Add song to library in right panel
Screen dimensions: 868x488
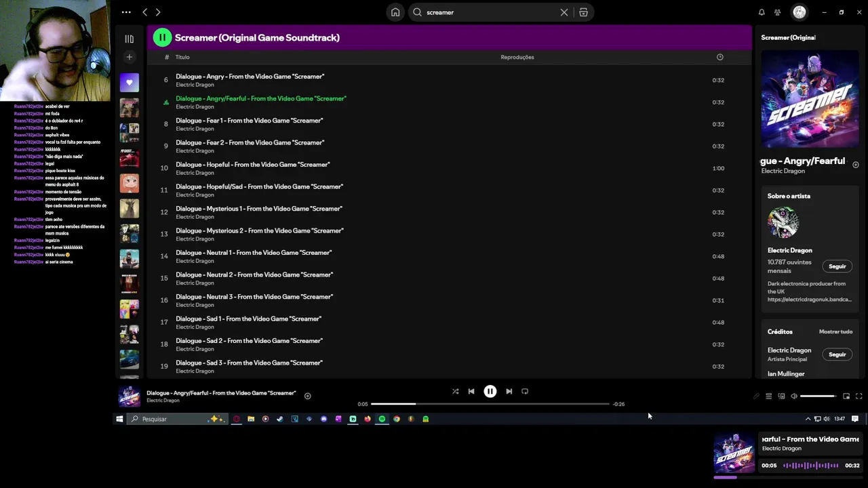pos(855,165)
